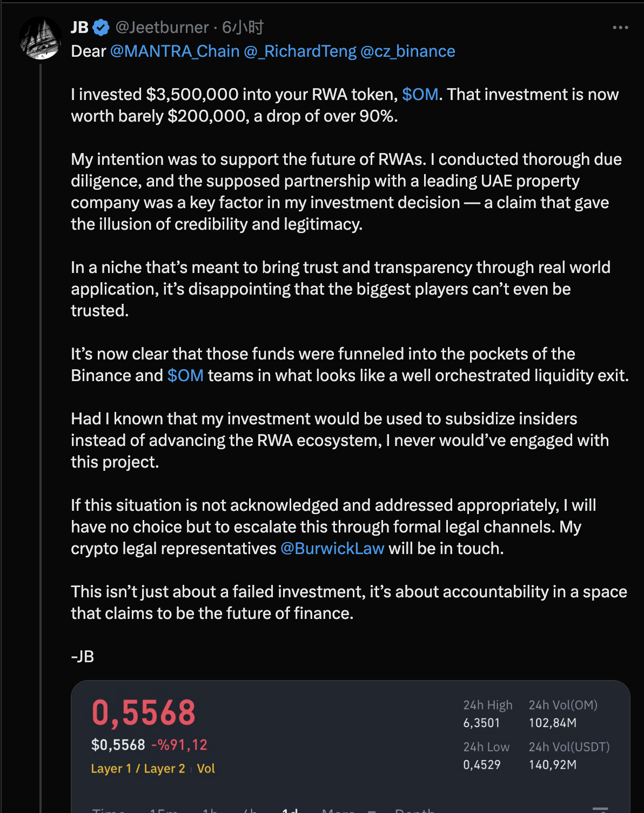Switch to the 1d chart interval tab

point(290,810)
